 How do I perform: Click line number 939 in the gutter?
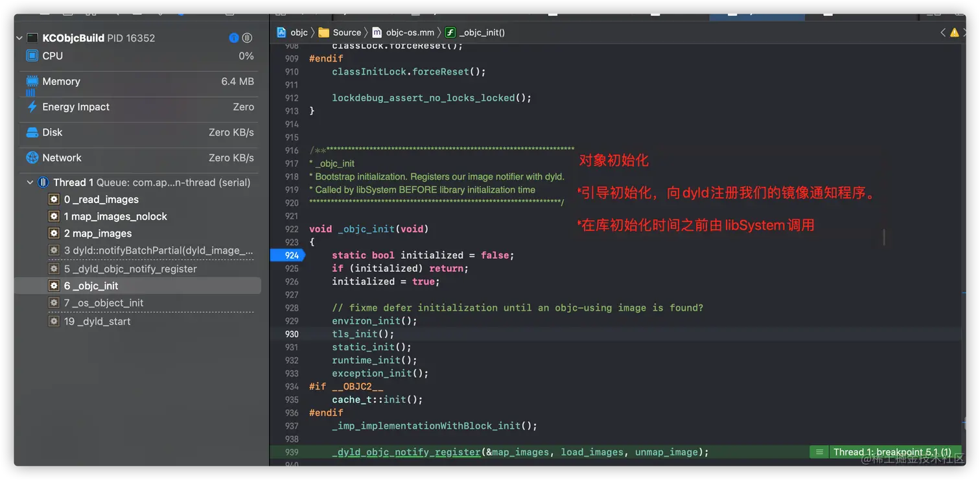[292, 452]
